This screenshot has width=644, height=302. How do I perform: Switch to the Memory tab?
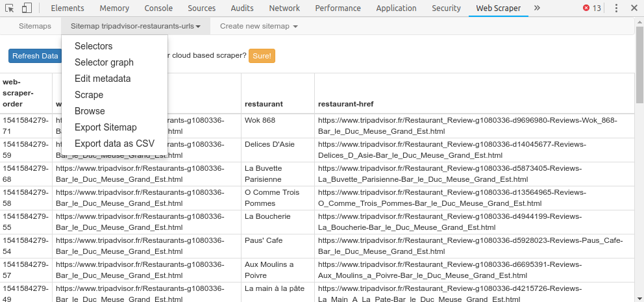click(114, 8)
